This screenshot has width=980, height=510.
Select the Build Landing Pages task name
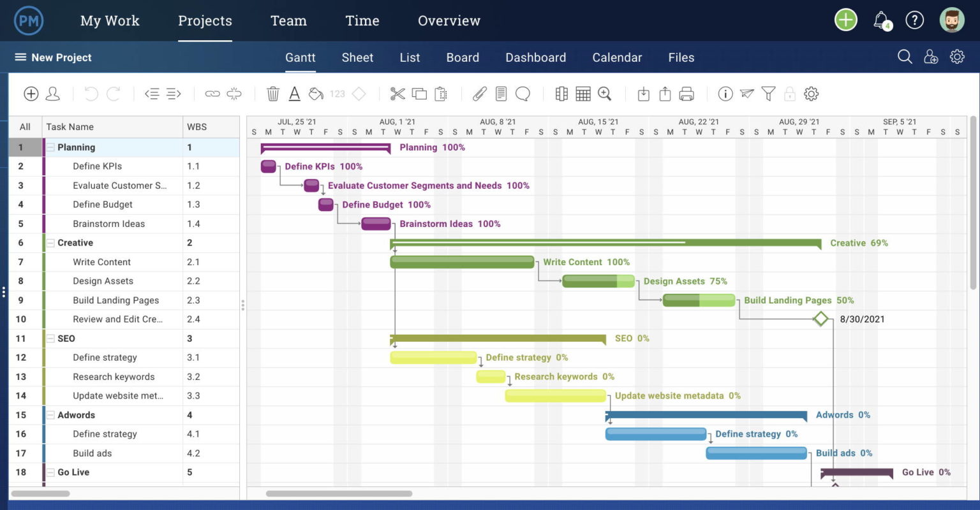click(x=115, y=300)
